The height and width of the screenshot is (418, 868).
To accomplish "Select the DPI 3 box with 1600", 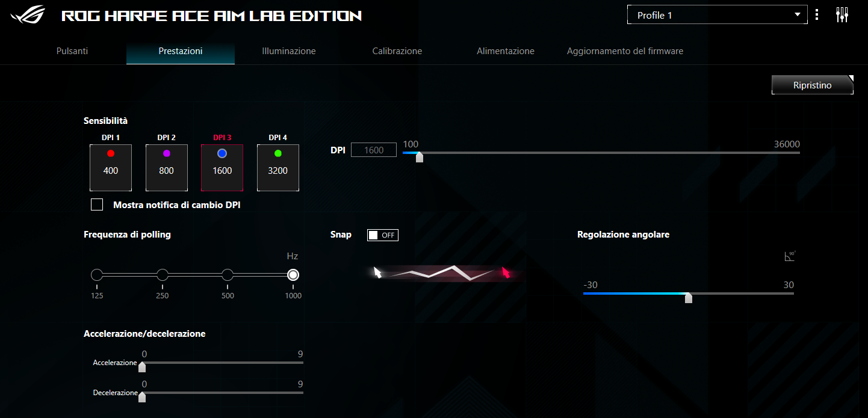I will pos(222,168).
